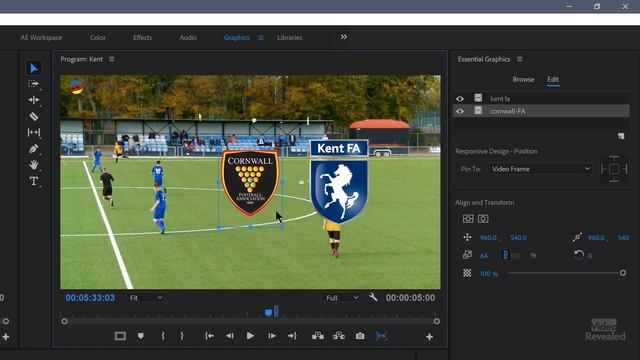Switch to Libraries workspace

(x=290, y=37)
